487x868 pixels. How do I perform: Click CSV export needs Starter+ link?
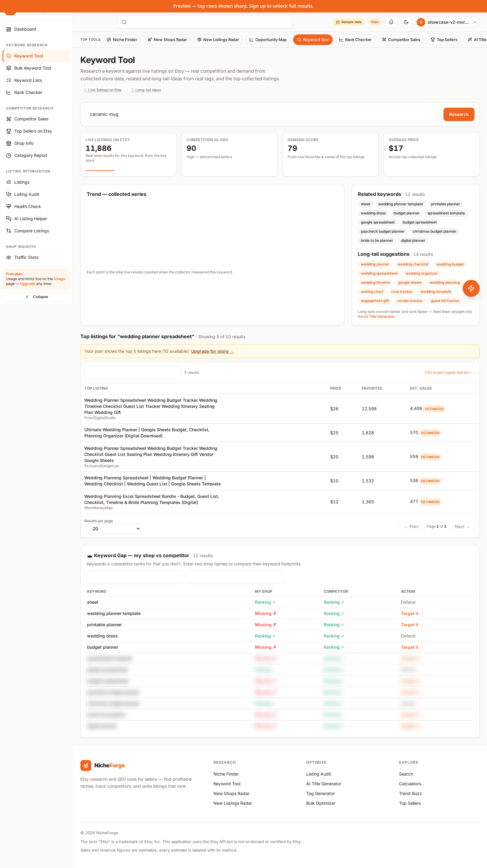[x=450, y=373]
